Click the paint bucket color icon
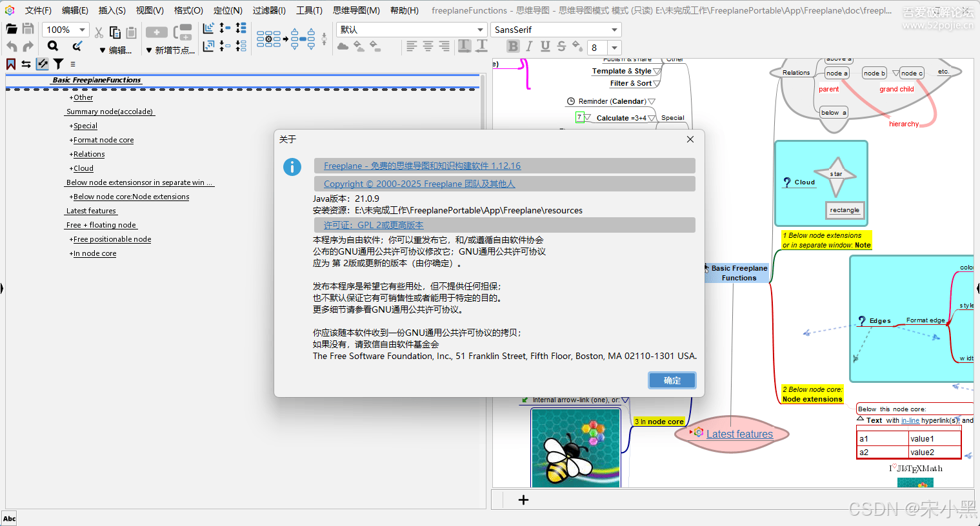This screenshot has height=526, width=980. pos(577,46)
